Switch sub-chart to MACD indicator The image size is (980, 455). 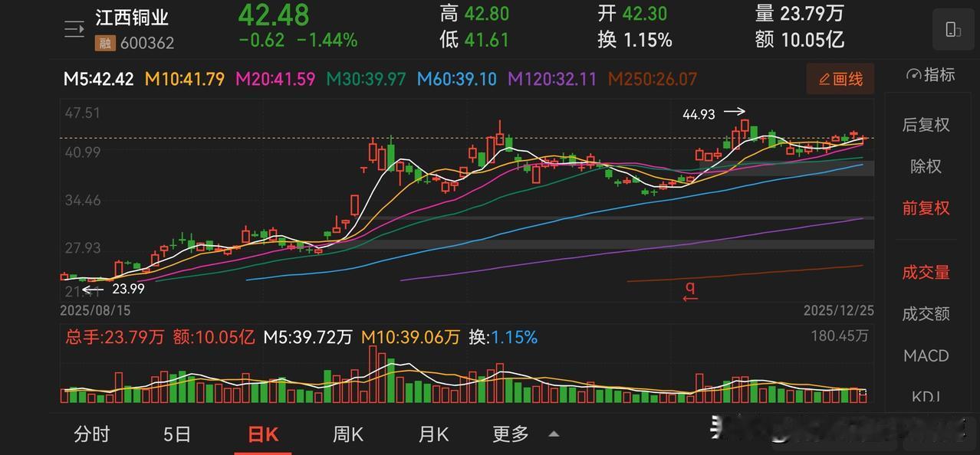click(926, 355)
